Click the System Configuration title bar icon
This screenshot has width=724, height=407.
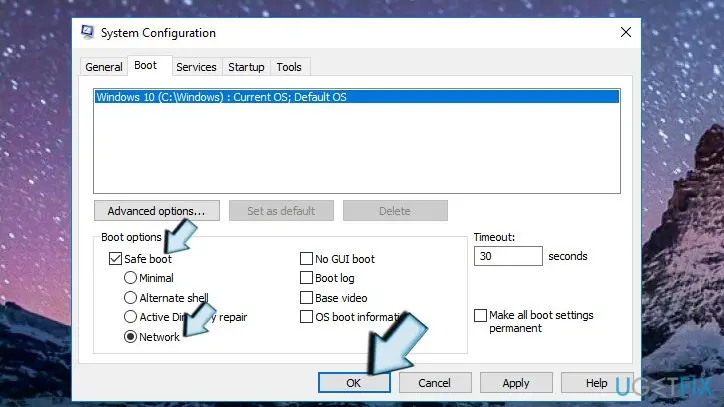pos(87,32)
